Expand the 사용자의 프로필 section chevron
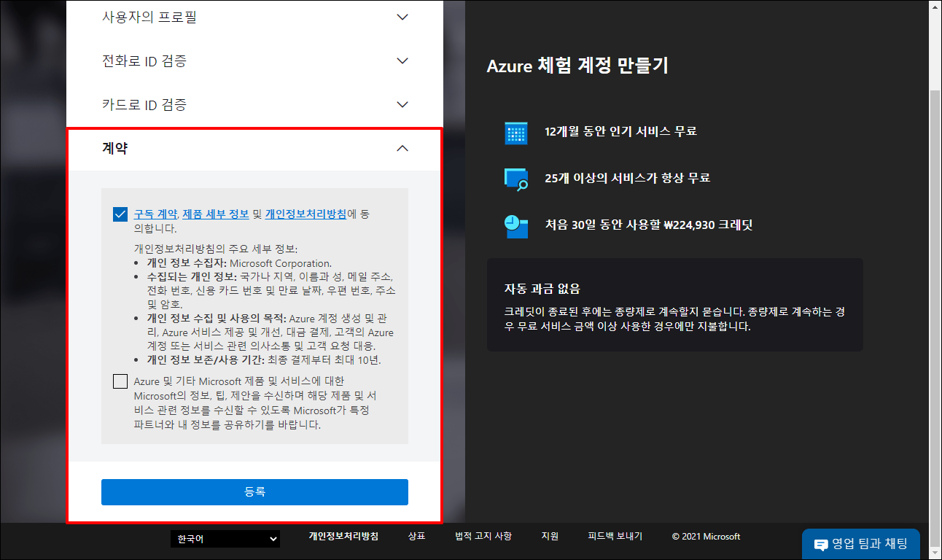 pyautogui.click(x=402, y=17)
